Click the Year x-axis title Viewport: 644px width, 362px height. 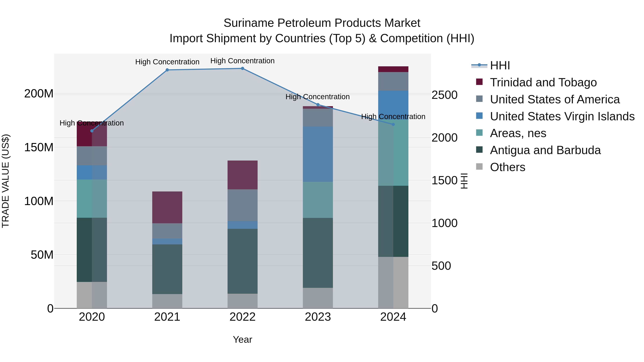(x=243, y=339)
